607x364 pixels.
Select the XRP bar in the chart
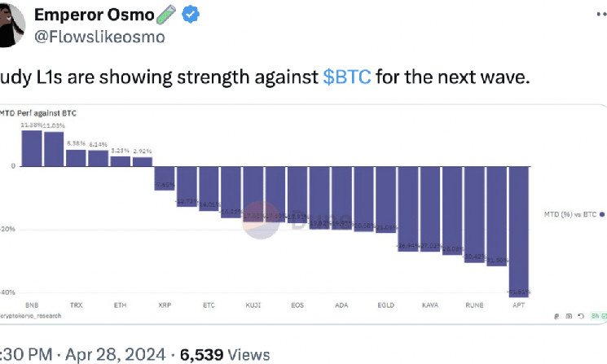165,178
